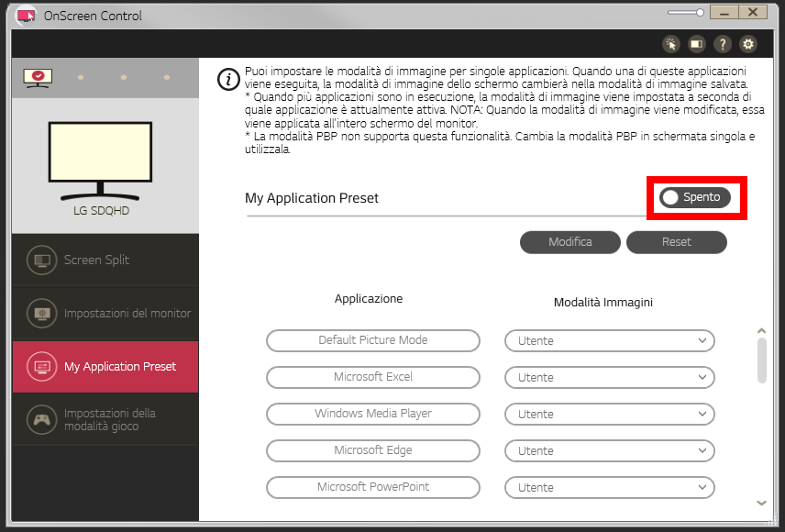The width and height of the screenshot is (785, 532).
Task: Click the My Application Preset section heading
Action: 312,198
